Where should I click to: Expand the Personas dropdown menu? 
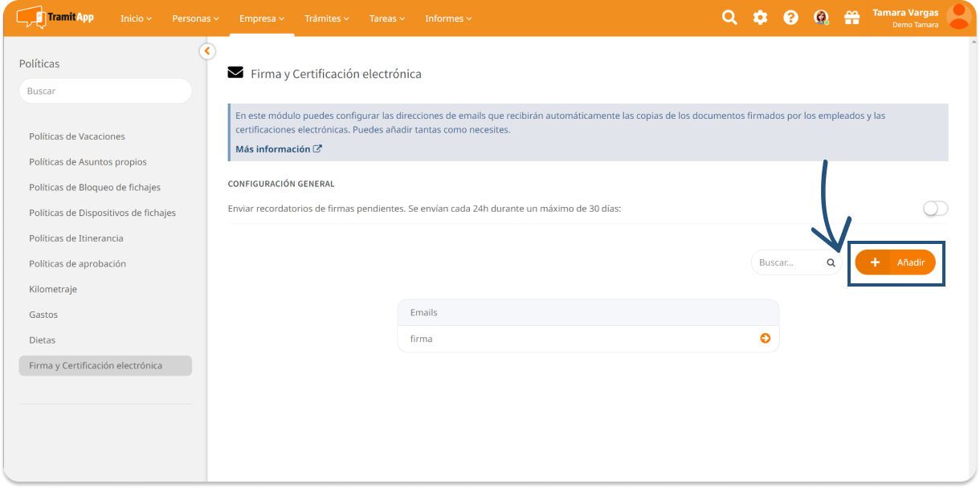tap(195, 18)
